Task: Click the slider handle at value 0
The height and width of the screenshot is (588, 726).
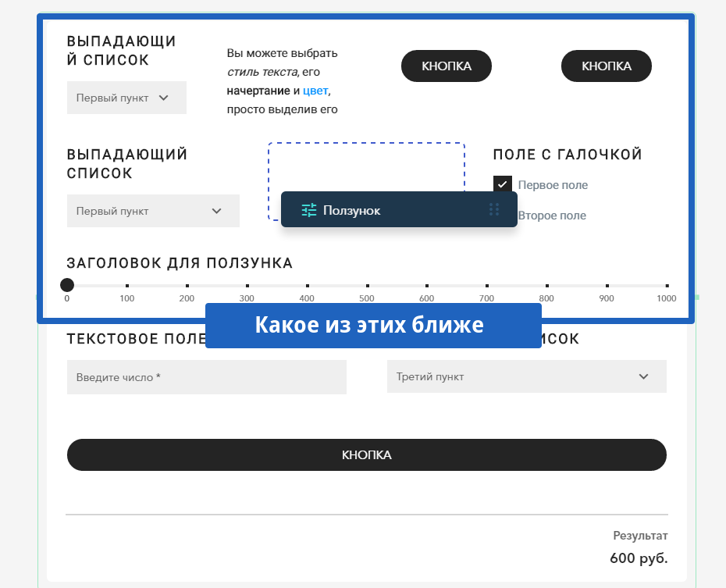Action: 66,284
